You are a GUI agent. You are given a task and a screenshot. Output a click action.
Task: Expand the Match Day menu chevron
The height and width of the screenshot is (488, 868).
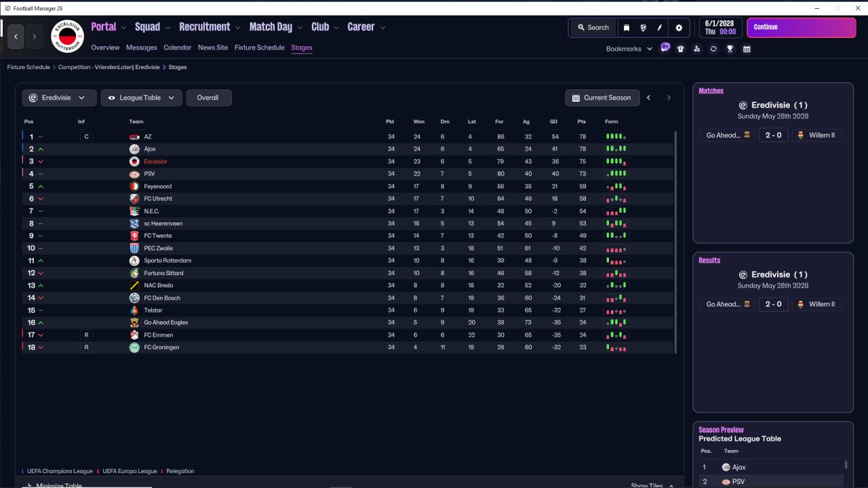(300, 28)
